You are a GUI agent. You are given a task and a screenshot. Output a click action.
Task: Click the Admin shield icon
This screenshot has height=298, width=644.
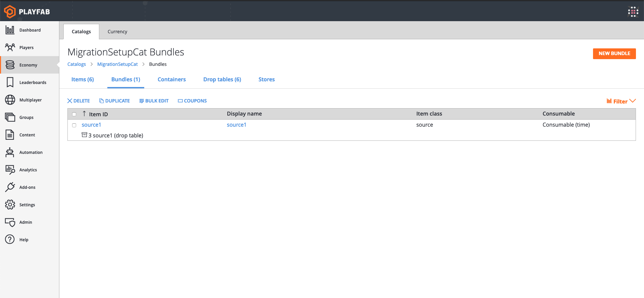pyautogui.click(x=10, y=222)
